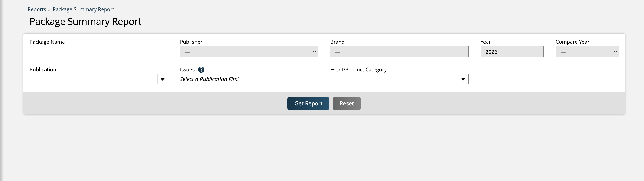Expand the Compare Year dropdown
This screenshot has width=644, height=181.
click(587, 52)
